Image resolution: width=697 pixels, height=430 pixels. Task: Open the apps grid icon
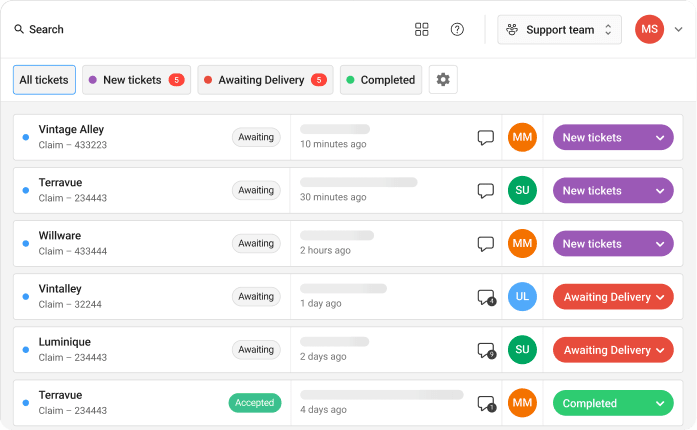pos(421,29)
